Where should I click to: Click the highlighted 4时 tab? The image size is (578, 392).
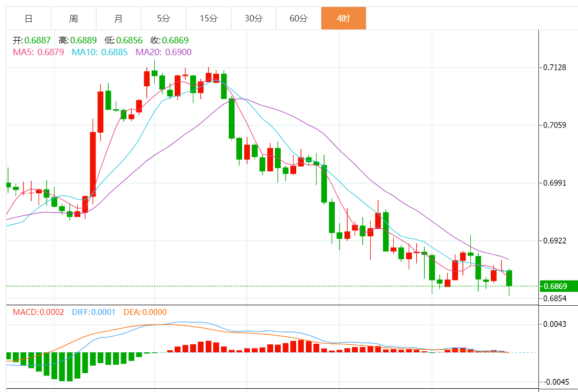click(343, 19)
